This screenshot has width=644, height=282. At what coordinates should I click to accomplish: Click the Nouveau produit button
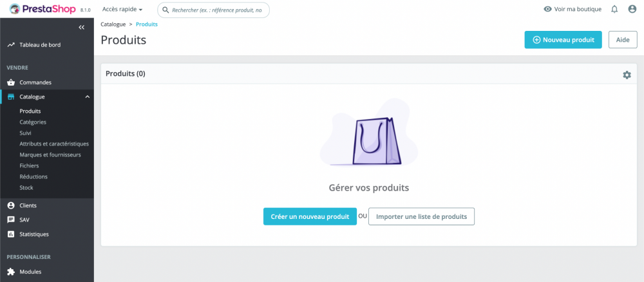[563, 40]
